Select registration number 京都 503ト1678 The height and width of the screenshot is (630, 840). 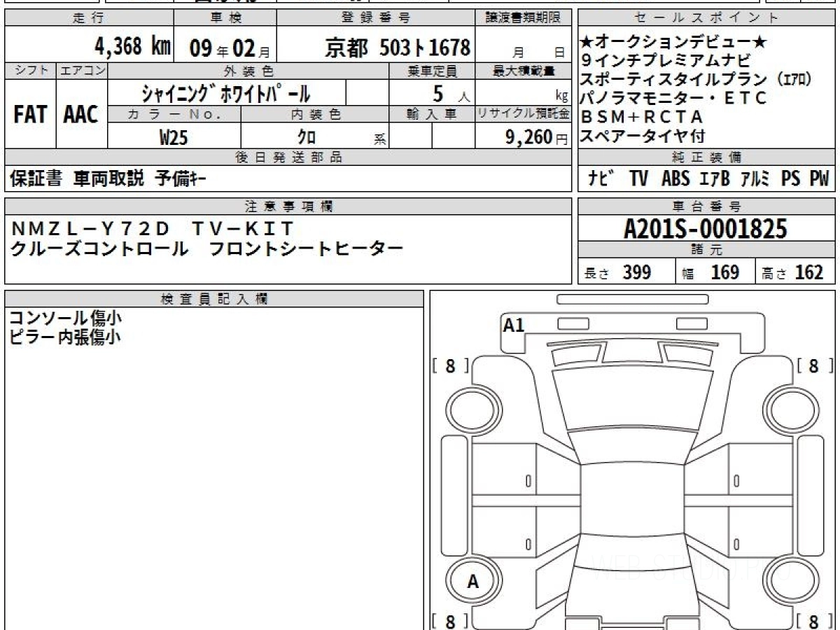[x=398, y=48]
